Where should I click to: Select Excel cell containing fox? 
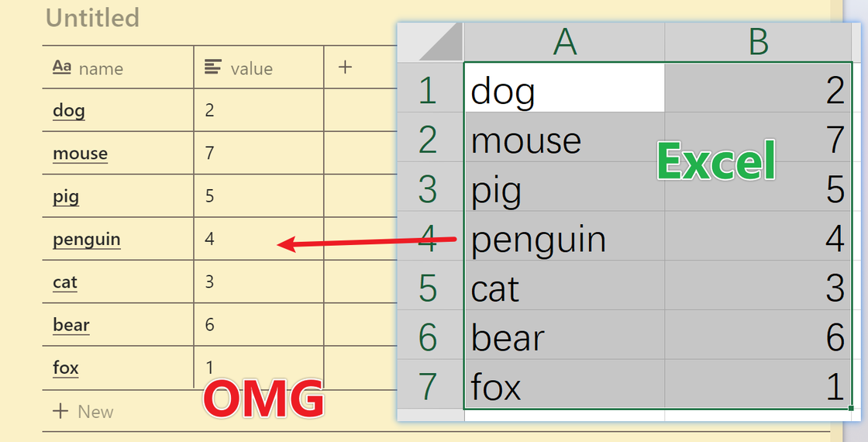[x=565, y=387]
